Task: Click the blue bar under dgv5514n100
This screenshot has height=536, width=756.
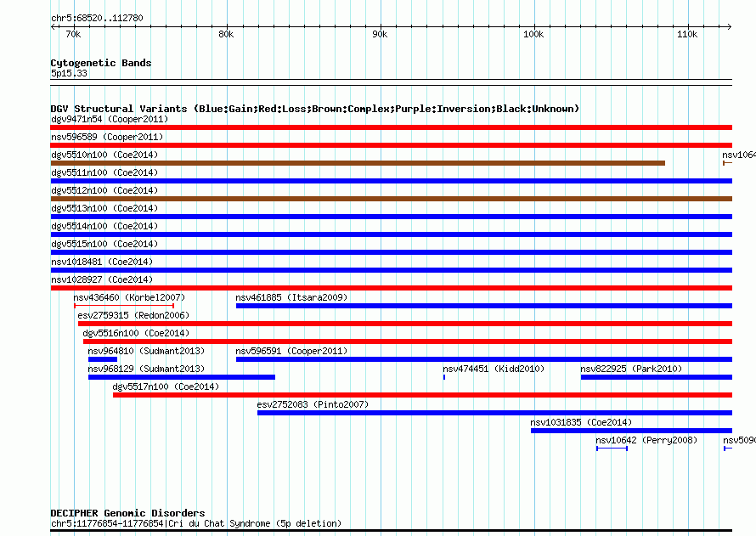Action: [x=392, y=234]
